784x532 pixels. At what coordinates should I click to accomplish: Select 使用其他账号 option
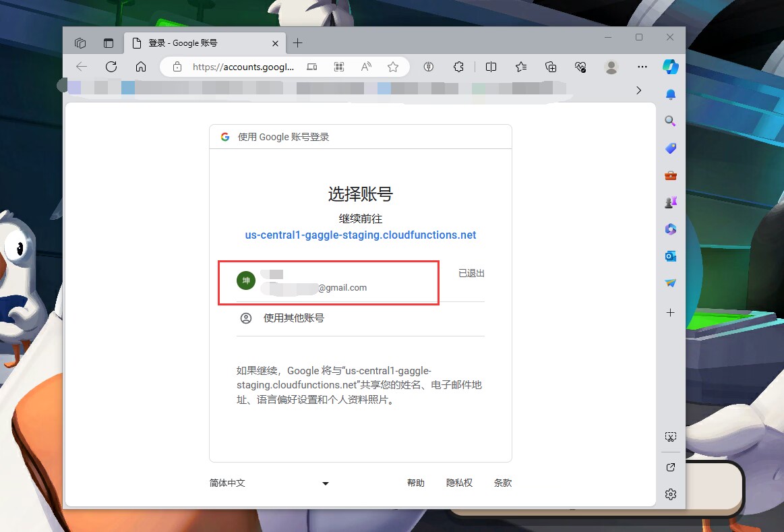(x=361, y=318)
